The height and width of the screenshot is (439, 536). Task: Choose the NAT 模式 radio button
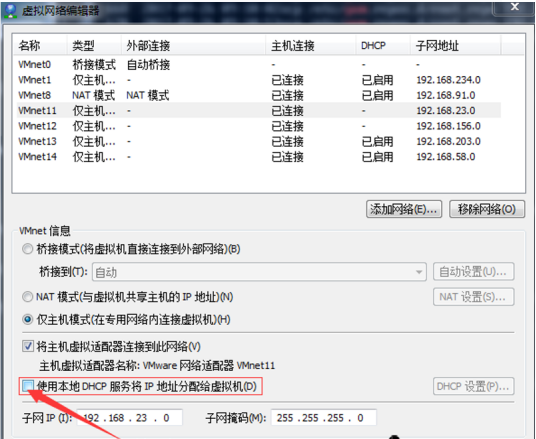click(27, 296)
